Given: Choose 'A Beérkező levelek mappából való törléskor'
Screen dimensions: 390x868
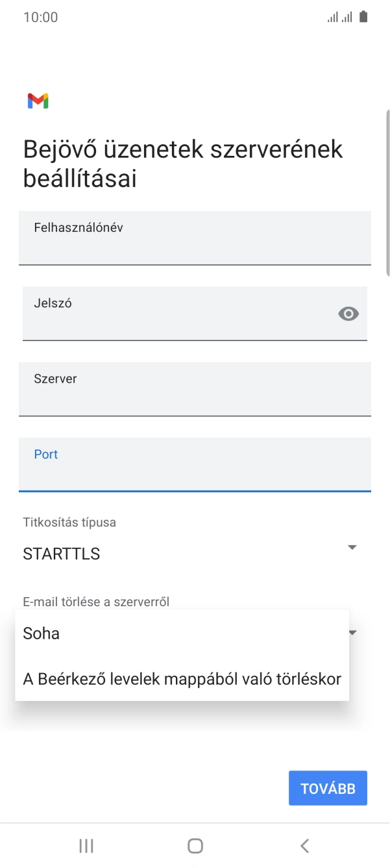Looking at the screenshot, I should [181, 678].
